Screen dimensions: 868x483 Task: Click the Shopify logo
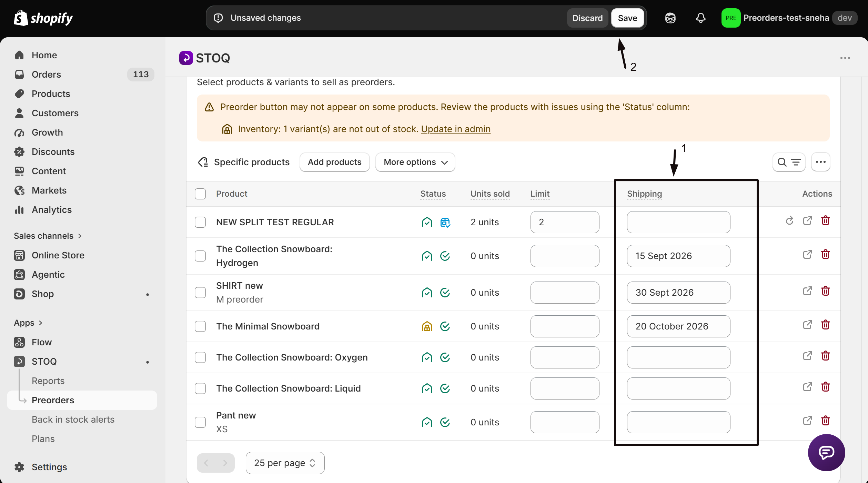(x=43, y=18)
